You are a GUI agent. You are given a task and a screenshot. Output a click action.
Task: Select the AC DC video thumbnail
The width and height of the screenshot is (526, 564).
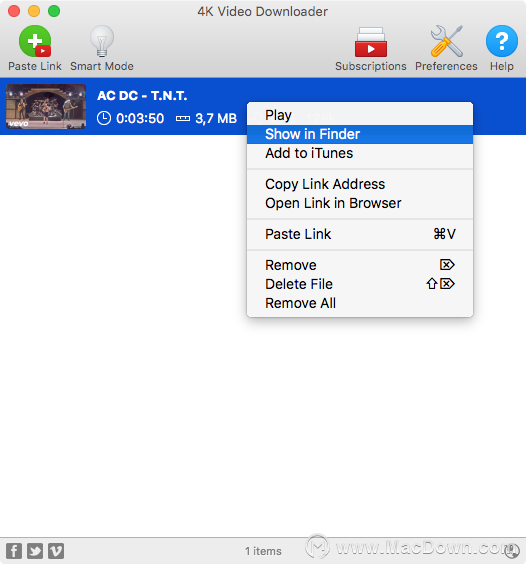(46, 106)
